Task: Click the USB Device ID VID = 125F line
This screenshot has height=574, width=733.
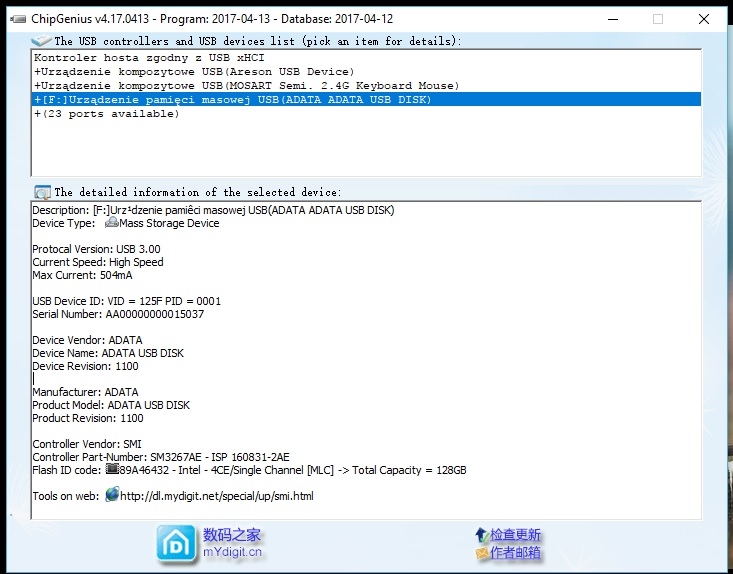Action: coord(126,301)
